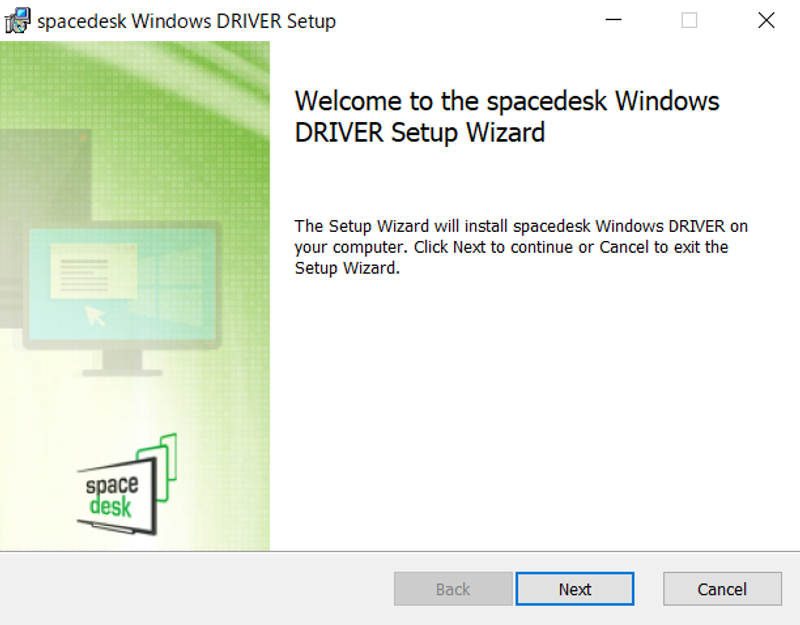The width and height of the screenshot is (800, 625).
Task: Click the greyed-out Back button
Action: [453, 589]
